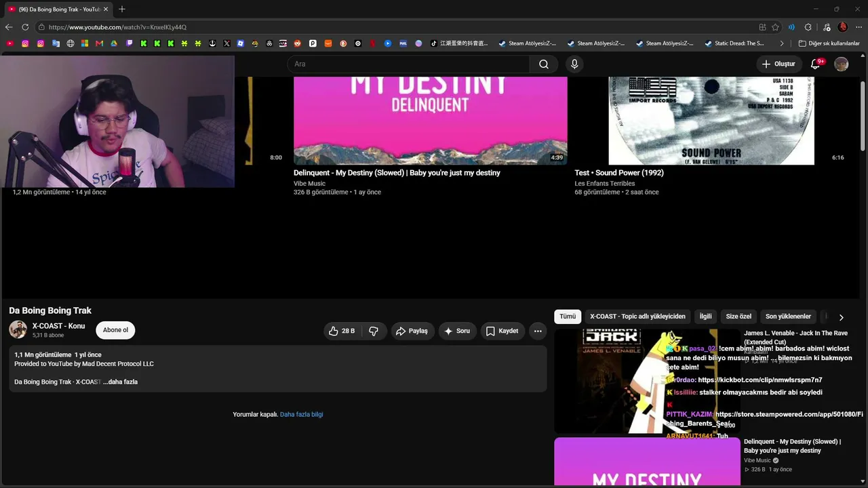Toggle the read aloud icon in address bar
This screenshot has height=488, width=868.
pyautogui.click(x=791, y=27)
